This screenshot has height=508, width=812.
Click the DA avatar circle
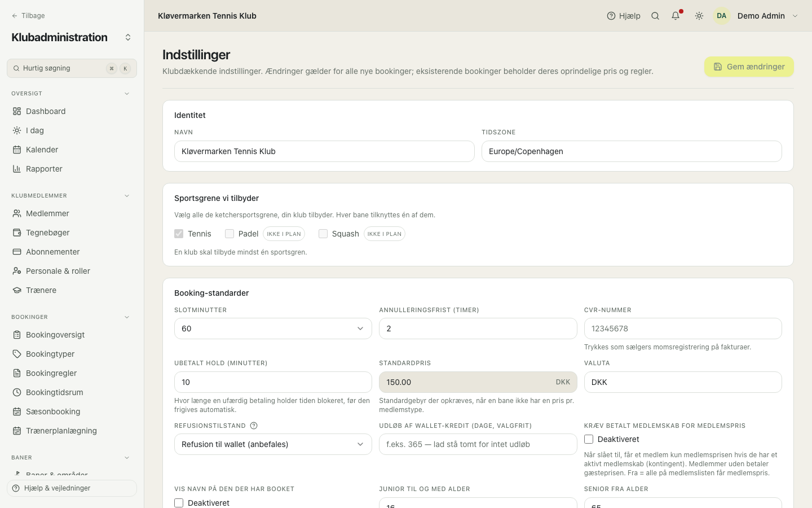(722, 16)
